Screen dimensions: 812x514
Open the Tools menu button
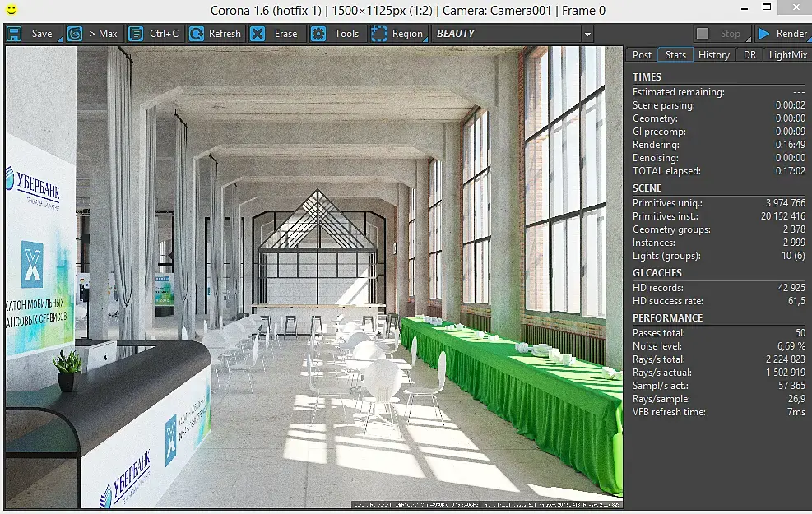[337, 35]
